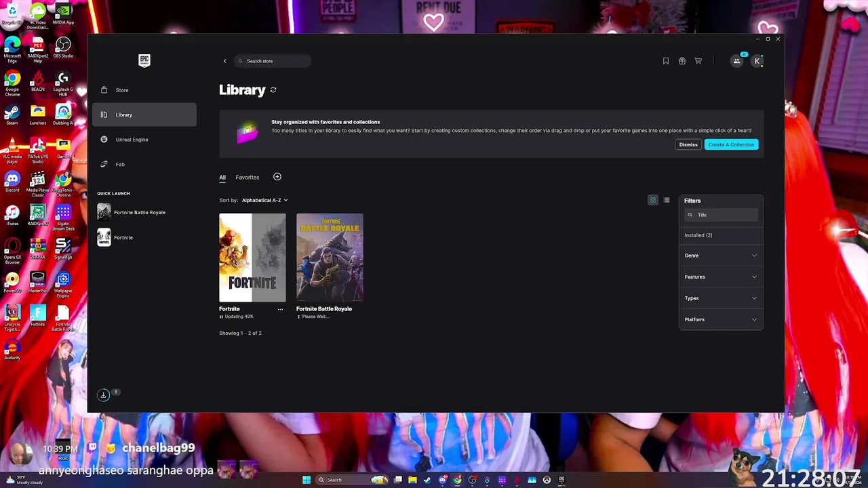This screenshot has height=488, width=868.
Task: Go back with the left arrow beside the search box
Action: click(x=225, y=61)
